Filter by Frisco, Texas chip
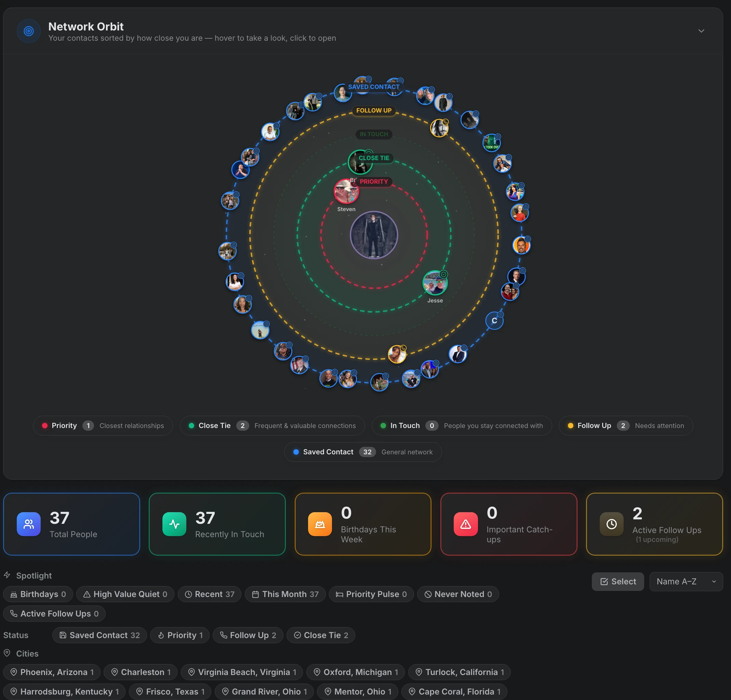This screenshot has width=731, height=700. [x=170, y=692]
